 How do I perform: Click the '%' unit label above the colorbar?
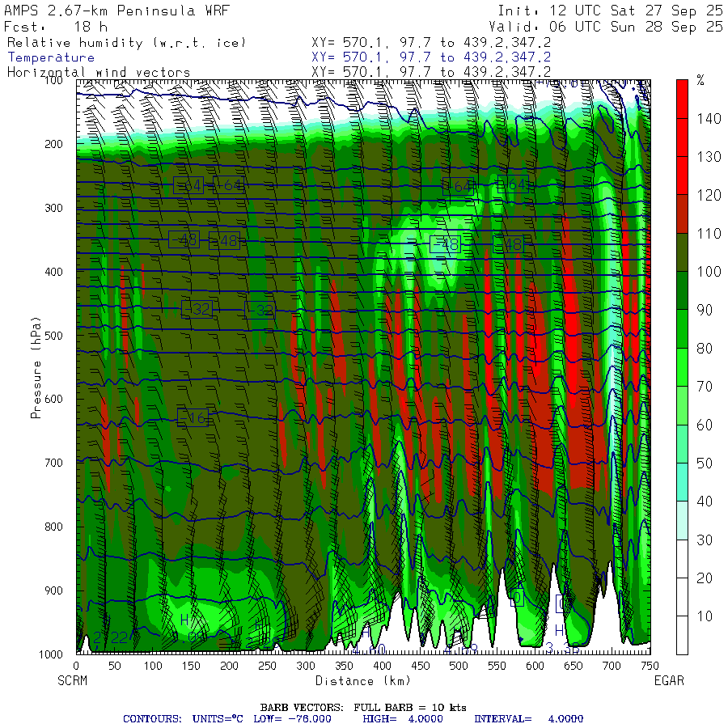[x=700, y=81]
